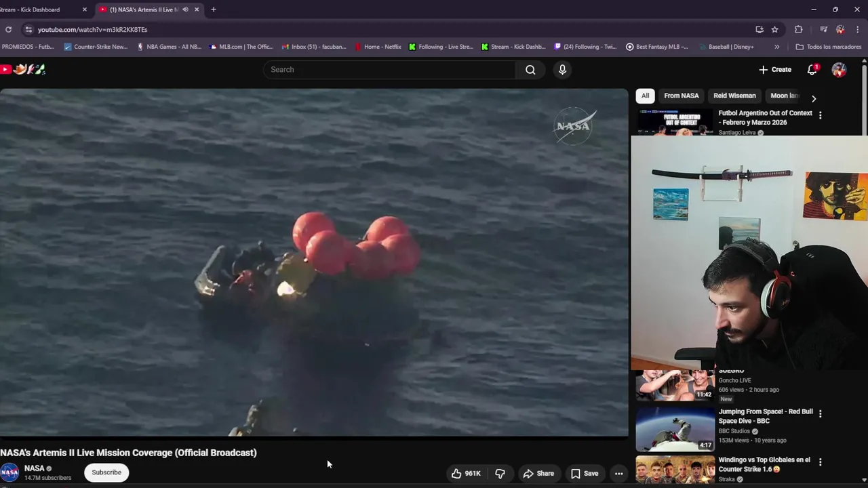Screen dimensions: 868x488
Task: Open YouTube notifications bell
Action: click(812, 69)
